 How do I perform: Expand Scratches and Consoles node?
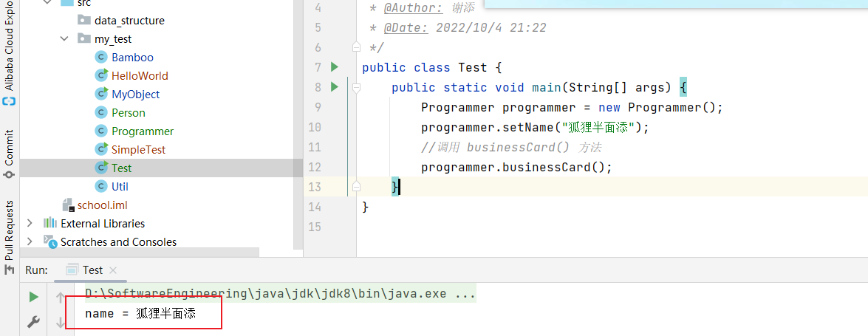click(30, 242)
